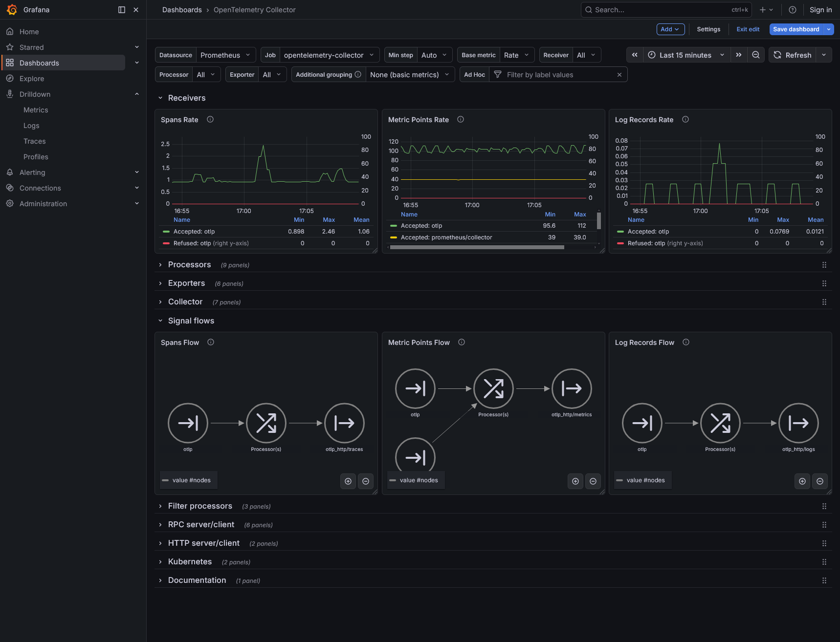Select the Processor(s) node in Metric Points Flow
The image size is (840, 642).
pyautogui.click(x=494, y=388)
